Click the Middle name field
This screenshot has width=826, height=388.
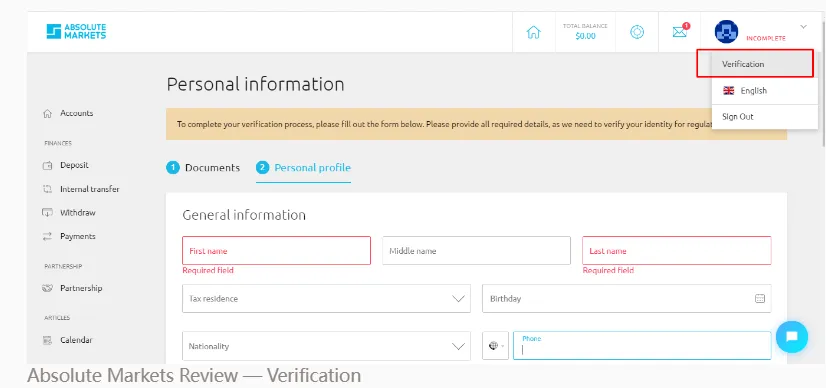pyautogui.click(x=476, y=251)
